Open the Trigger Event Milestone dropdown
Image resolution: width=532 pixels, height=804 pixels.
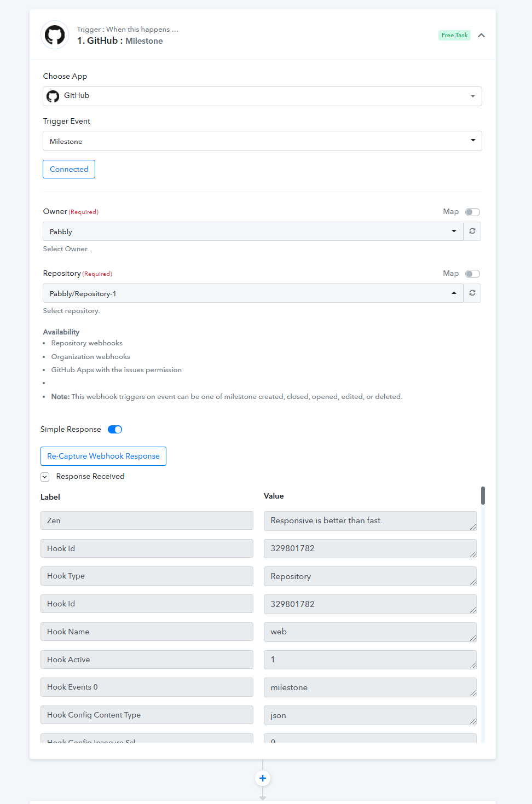(x=262, y=141)
